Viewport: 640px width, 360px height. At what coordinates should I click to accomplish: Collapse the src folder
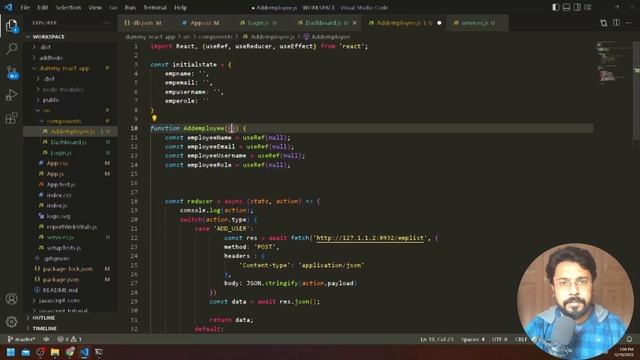pos(47,111)
